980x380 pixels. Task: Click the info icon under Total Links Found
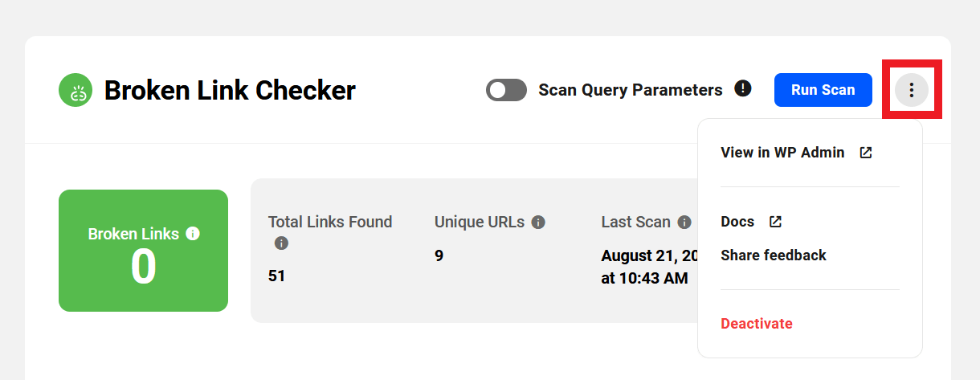coord(281,243)
